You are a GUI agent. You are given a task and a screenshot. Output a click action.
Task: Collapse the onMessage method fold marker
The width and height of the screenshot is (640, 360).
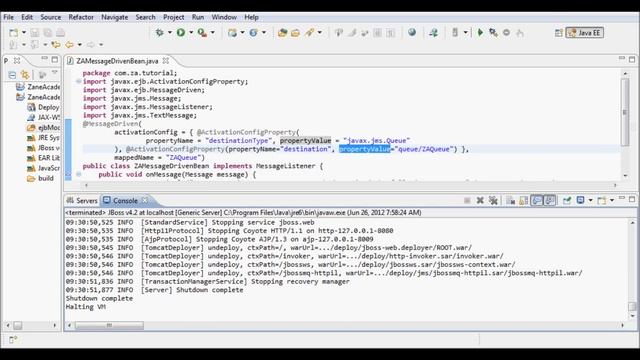tap(78, 174)
